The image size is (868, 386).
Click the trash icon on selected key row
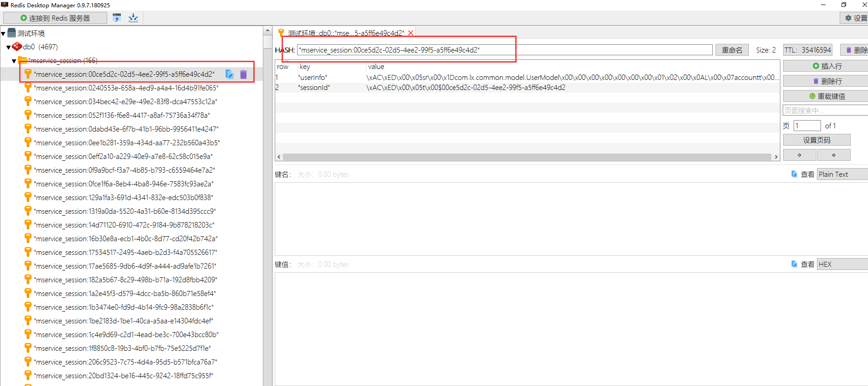coord(244,74)
